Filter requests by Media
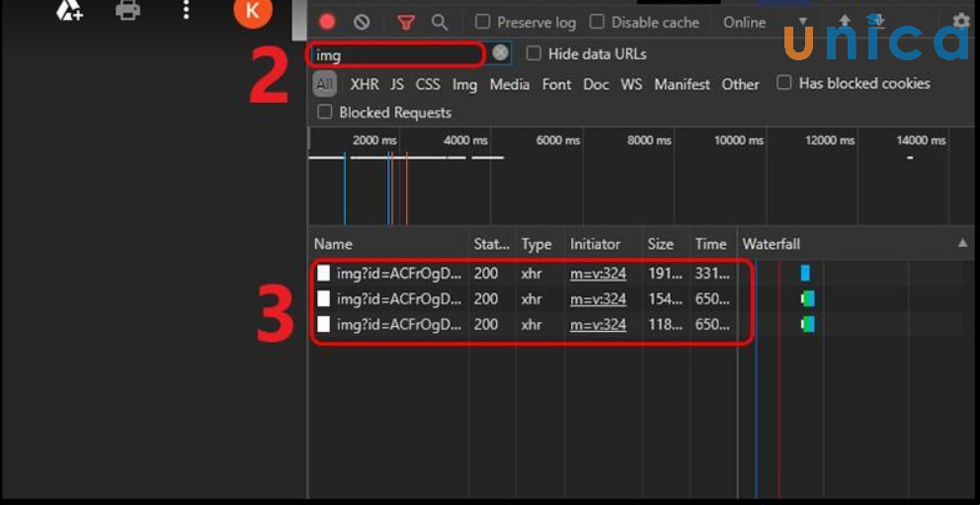This screenshot has height=505, width=980. (510, 84)
